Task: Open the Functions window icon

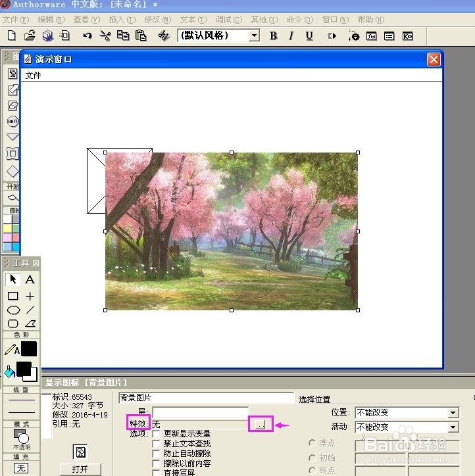Action: [x=372, y=36]
